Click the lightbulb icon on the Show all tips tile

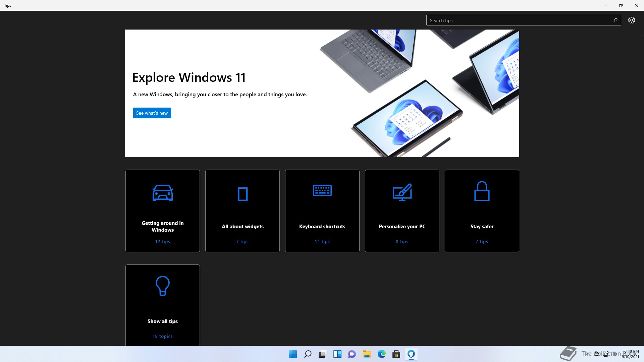point(163,286)
